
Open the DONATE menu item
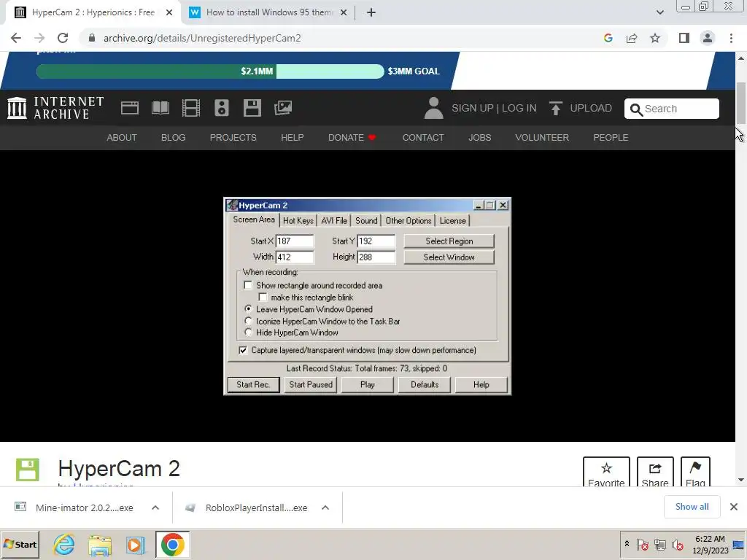[x=352, y=138]
